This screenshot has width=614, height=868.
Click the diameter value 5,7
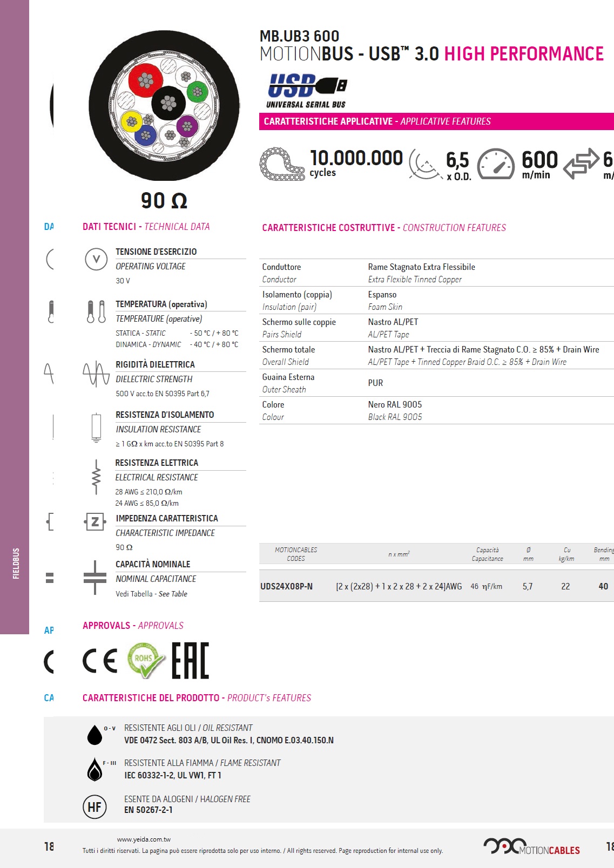(528, 586)
